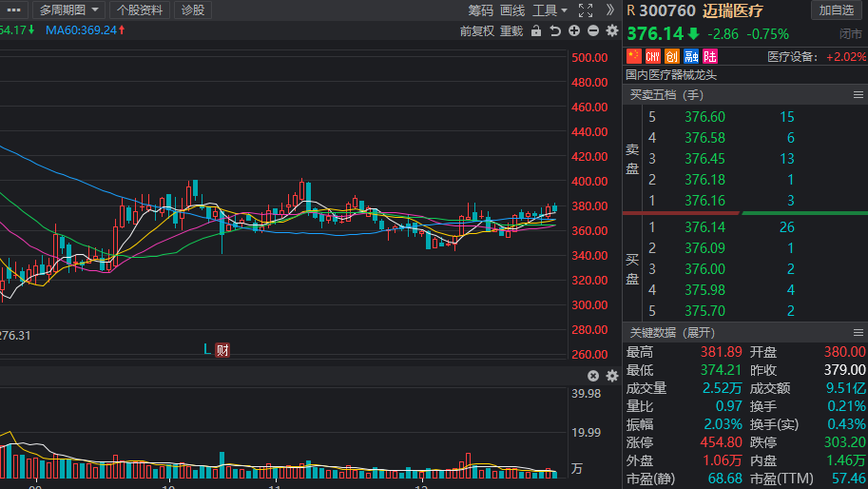Open main chart settings gear
This screenshot has height=489, width=868.
click(611, 31)
